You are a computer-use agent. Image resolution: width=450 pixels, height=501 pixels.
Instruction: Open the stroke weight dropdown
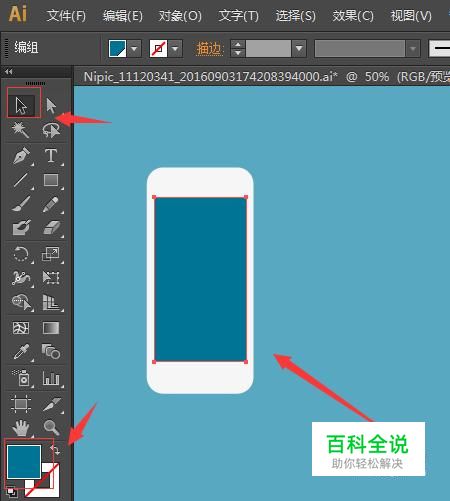[299, 49]
